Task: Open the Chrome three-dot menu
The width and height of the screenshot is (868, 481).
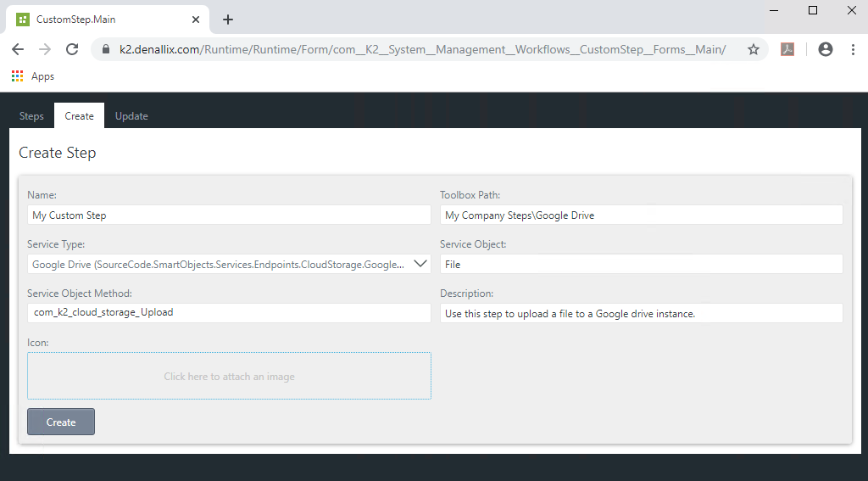Action: [x=853, y=49]
